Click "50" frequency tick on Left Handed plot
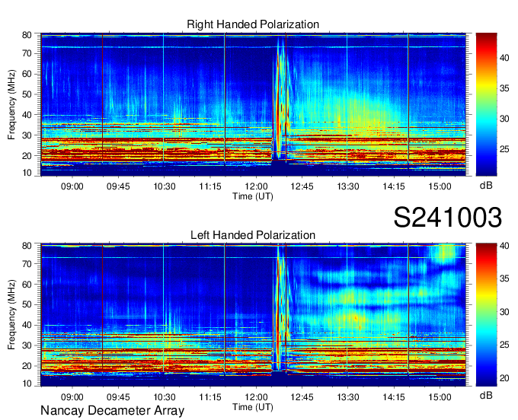The width and height of the screenshot is (518, 420). coord(27,304)
